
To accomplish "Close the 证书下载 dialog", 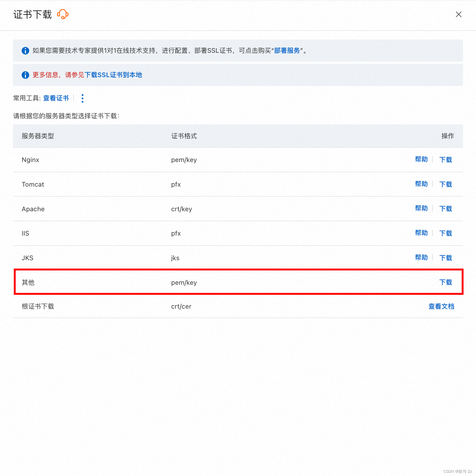I will pyautogui.click(x=459, y=14).
